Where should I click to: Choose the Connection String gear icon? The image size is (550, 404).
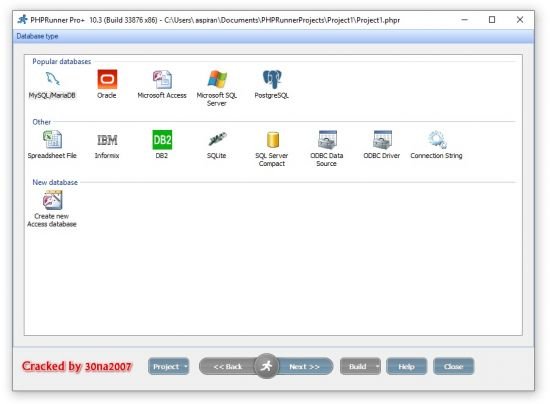tap(437, 140)
